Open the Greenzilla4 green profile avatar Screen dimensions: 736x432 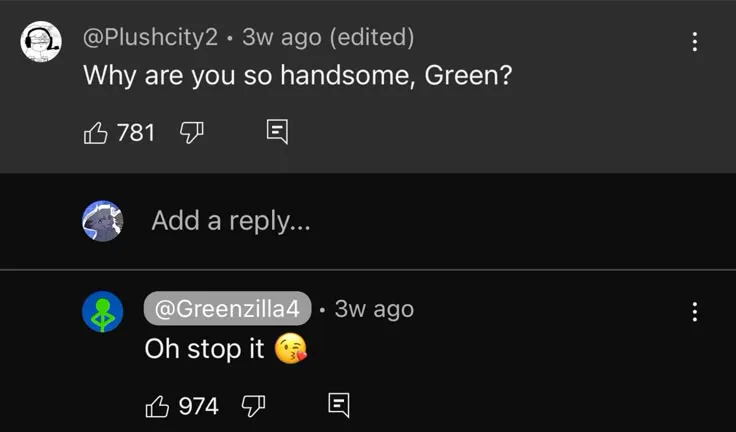pos(102,312)
